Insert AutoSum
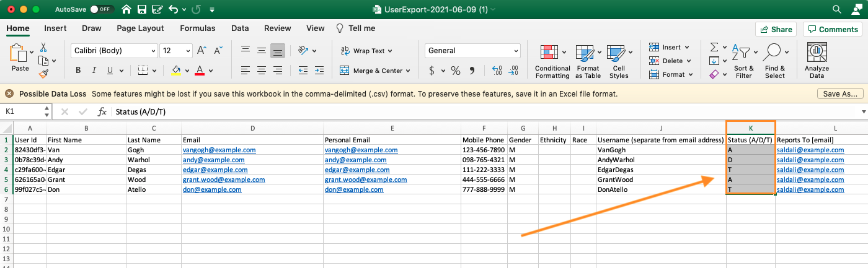Viewport: 868px width, 268px height. point(714,47)
